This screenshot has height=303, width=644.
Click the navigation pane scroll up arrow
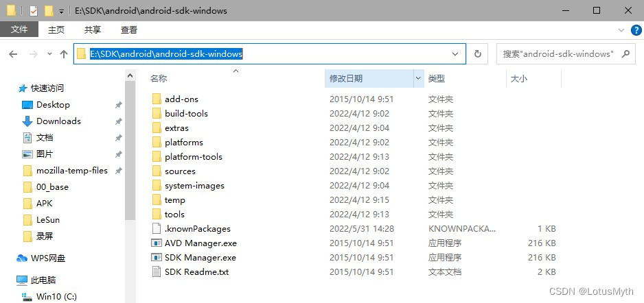coord(130,75)
